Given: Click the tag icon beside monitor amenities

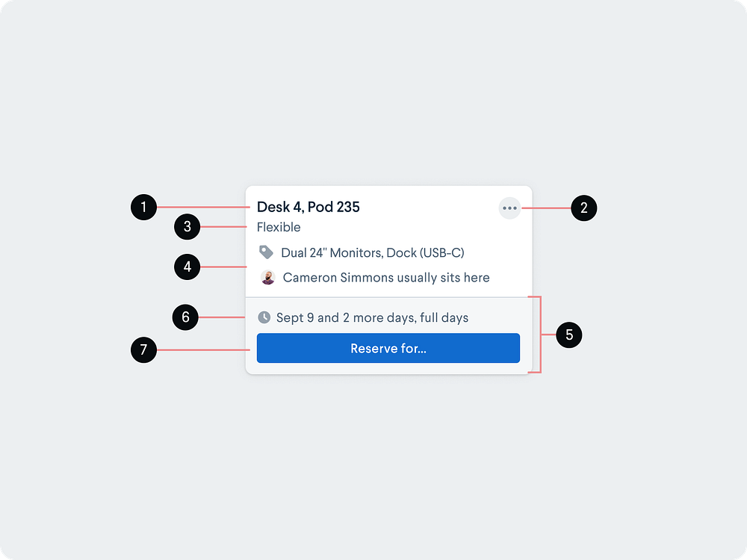Looking at the screenshot, I should (266, 252).
